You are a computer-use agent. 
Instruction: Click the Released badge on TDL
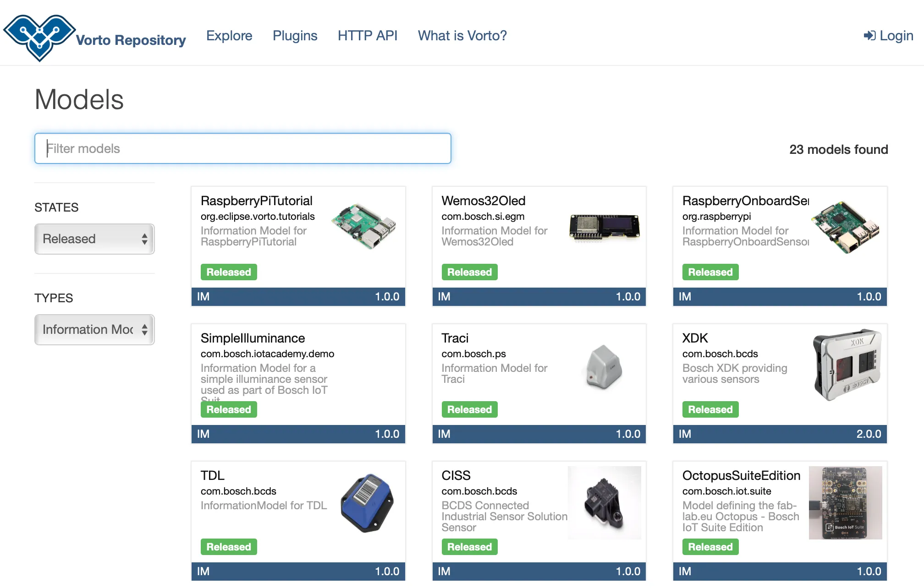(229, 547)
